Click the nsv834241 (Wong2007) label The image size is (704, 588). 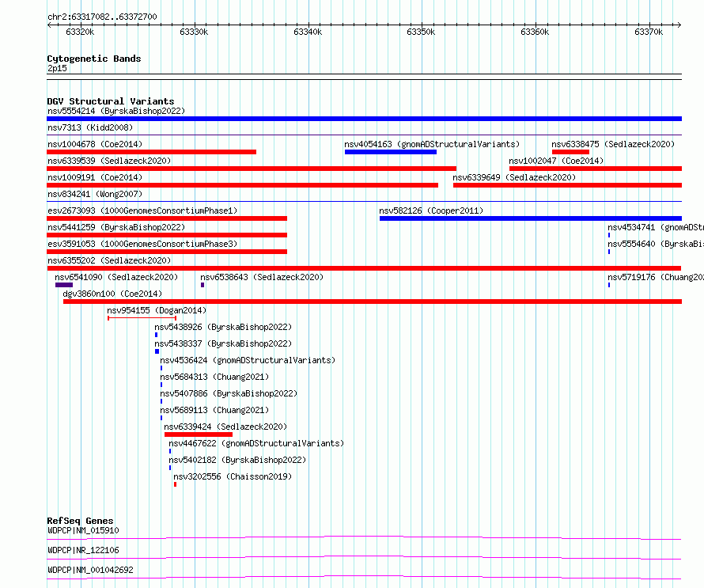pos(95,194)
